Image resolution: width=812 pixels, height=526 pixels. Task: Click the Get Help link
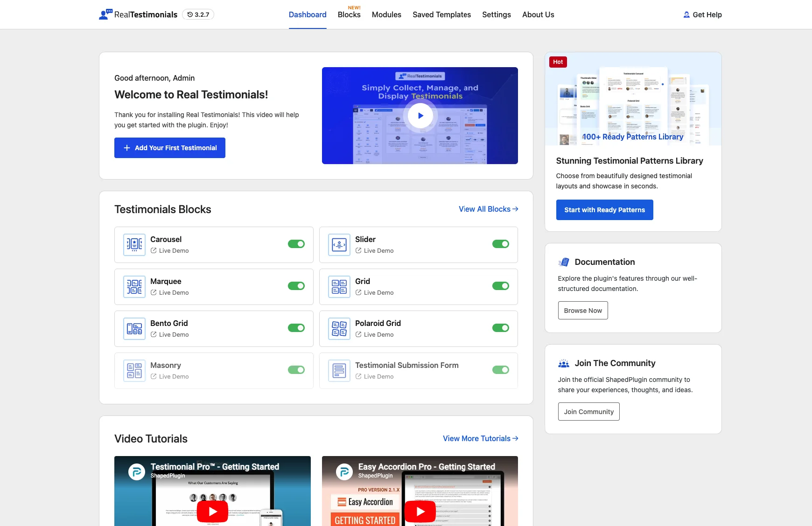pos(702,14)
